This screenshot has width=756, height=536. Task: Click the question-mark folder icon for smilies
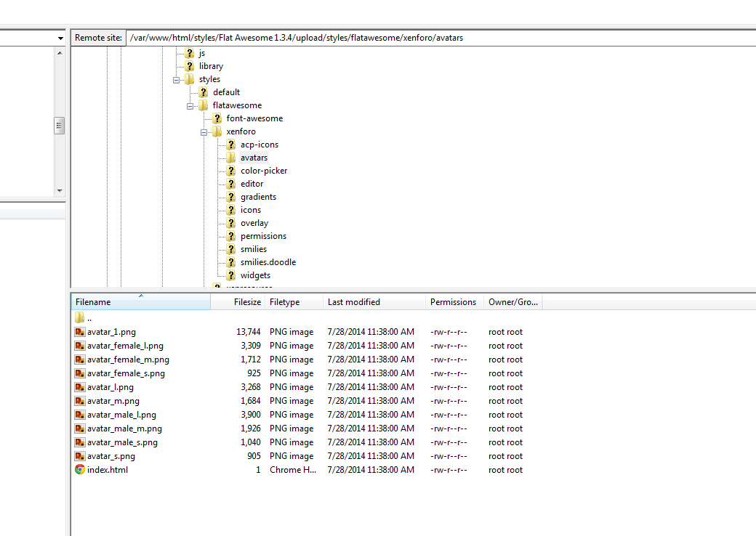point(230,249)
